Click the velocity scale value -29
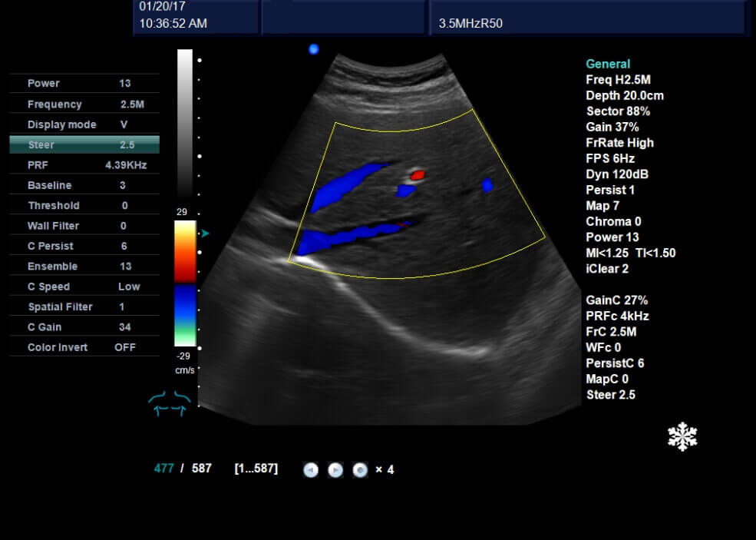The image size is (756, 540). point(183,356)
